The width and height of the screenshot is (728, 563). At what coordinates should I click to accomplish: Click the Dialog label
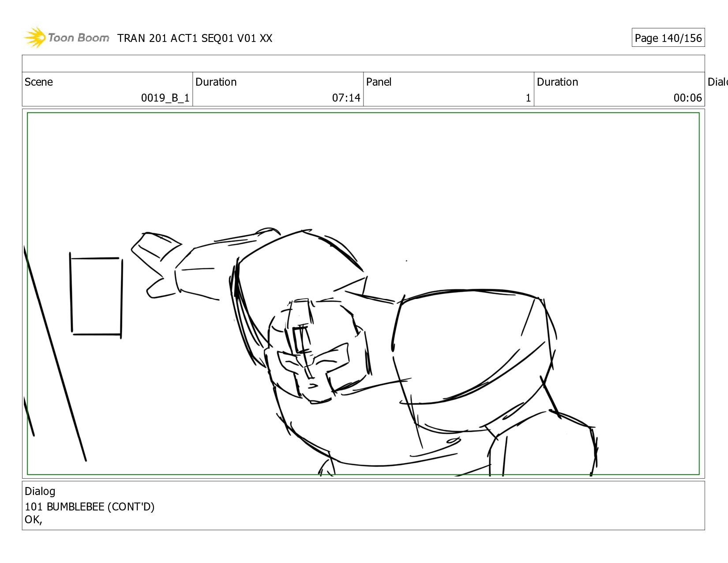[40, 491]
